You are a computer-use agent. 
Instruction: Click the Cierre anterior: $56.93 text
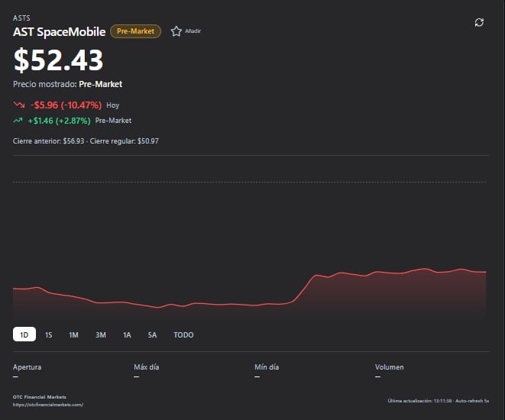(48, 141)
